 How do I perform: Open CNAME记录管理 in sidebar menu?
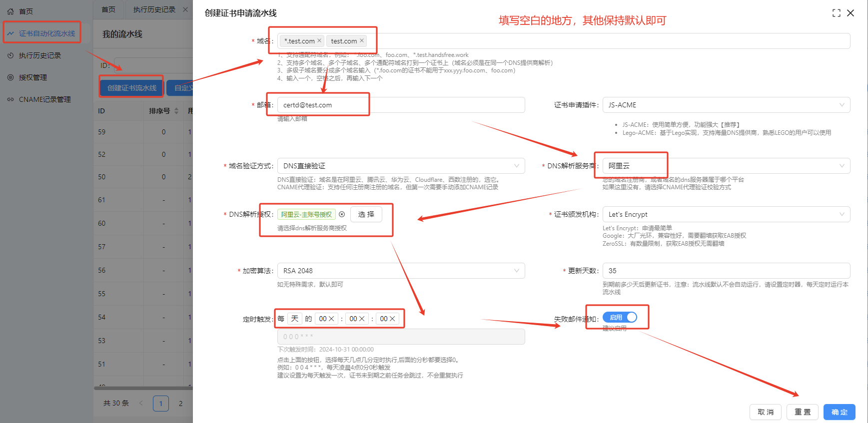point(44,99)
